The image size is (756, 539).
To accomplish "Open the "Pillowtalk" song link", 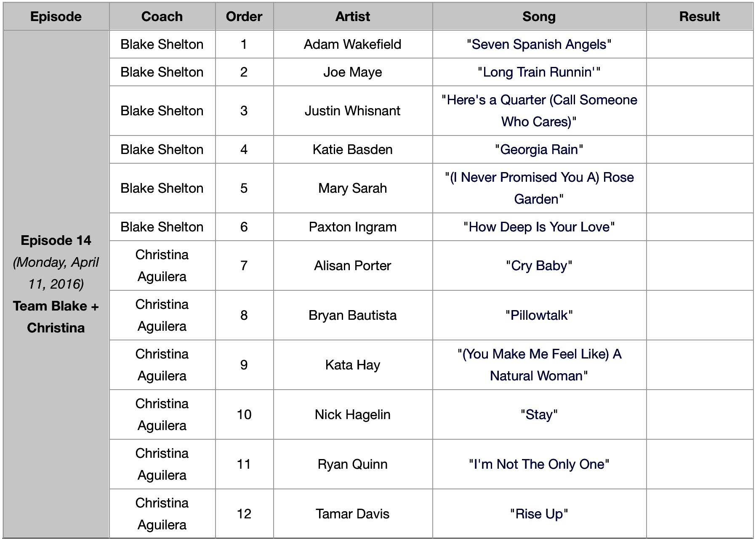I will pos(539,315).
